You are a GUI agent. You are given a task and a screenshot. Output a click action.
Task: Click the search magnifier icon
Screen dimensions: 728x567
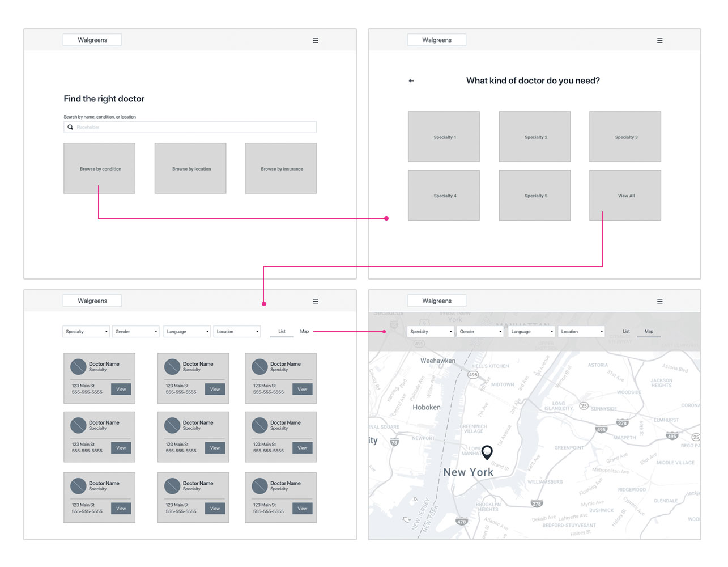70,127
